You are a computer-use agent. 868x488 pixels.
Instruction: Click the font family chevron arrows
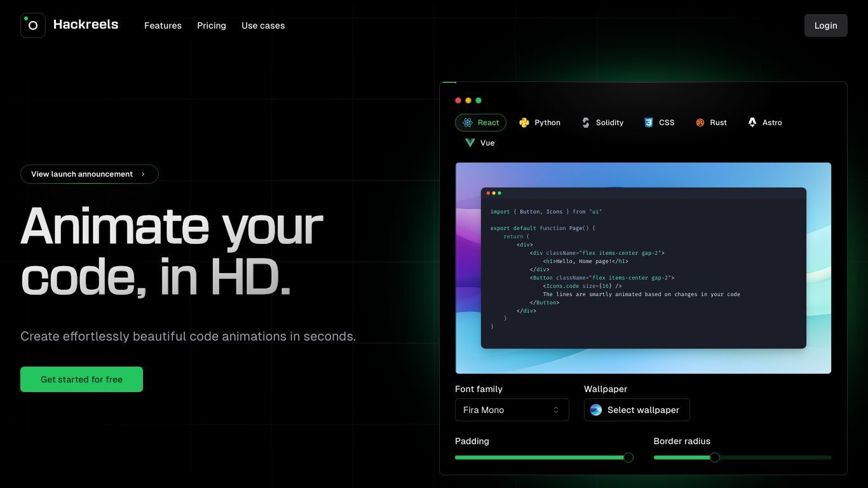(556, 410)
